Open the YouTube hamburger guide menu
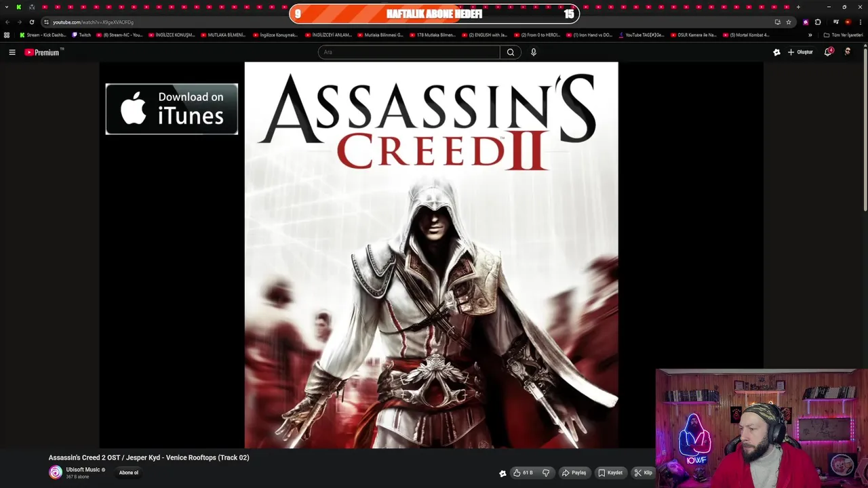 tap(12, 52)
